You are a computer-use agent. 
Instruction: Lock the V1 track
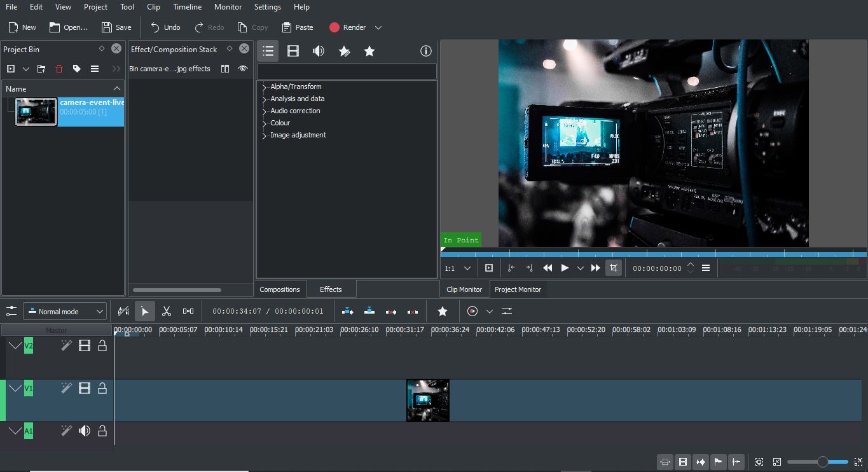coord(102,388)
